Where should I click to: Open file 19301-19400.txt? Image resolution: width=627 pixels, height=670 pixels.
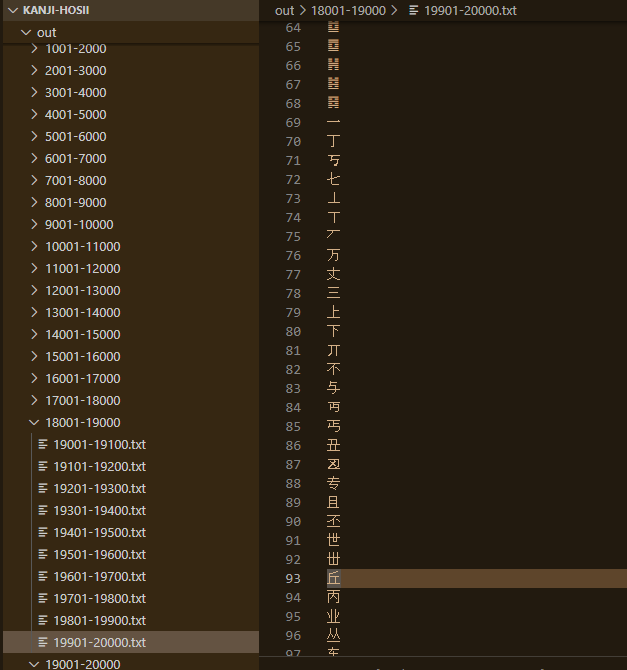100,511
